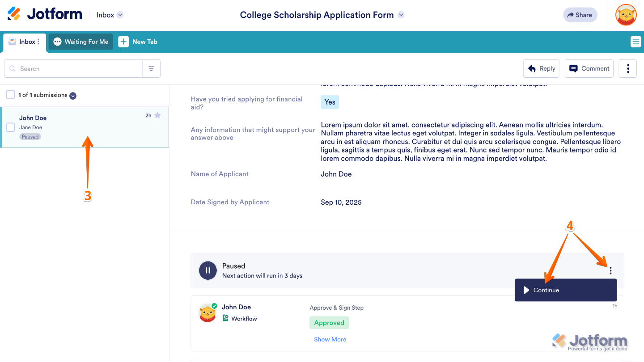The width and height of the screenshot is (644, 362).
Task: Open the Inbox dropdown in the header
Action: [x=109, y=14]
